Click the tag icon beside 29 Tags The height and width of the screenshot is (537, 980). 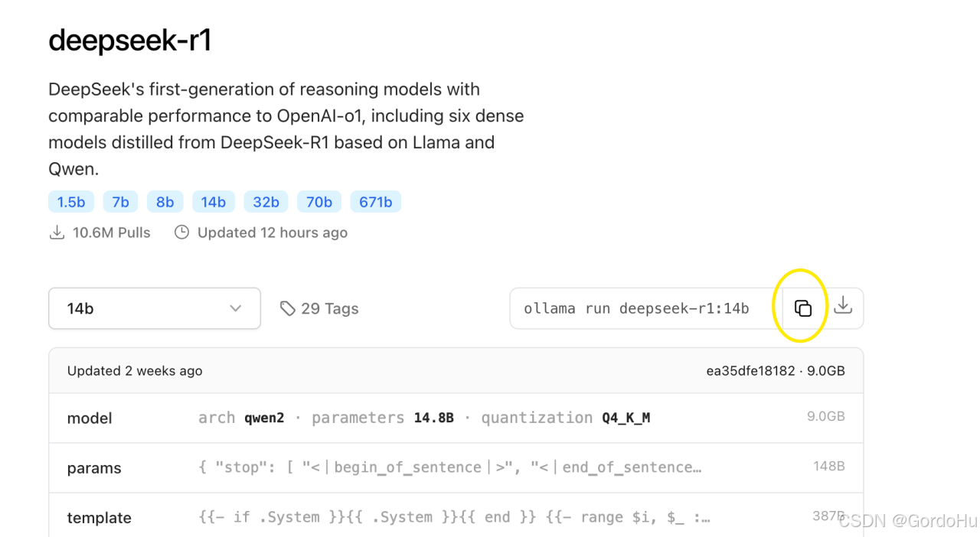pyautogui.click(x=288, y=308)
